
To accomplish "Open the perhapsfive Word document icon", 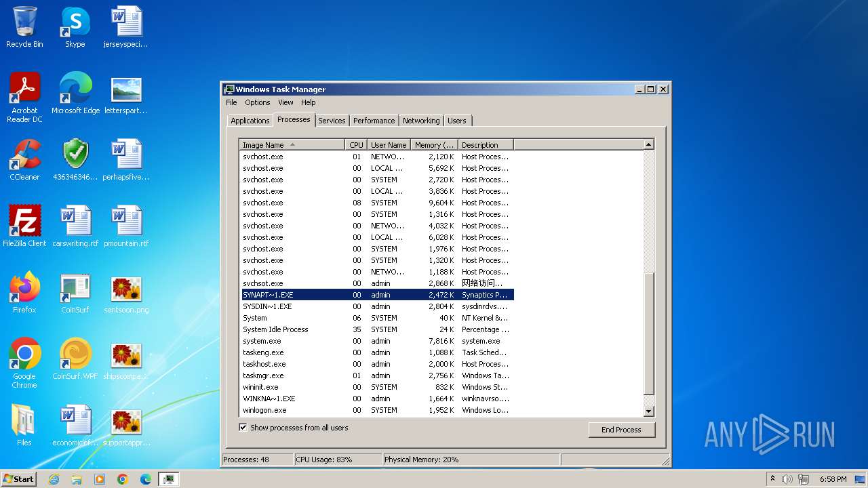I will 126,160.
